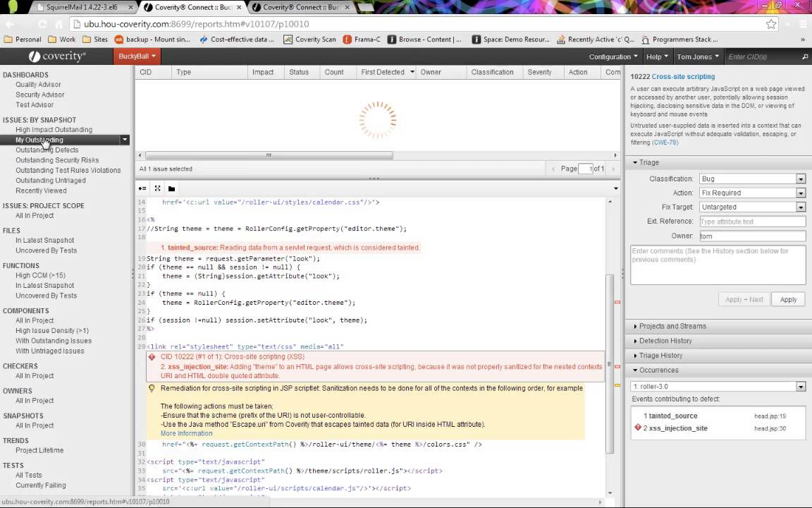812x508 pixels.
Task: Open Test Advisor dashboard
Action: (x=34, y=104)
